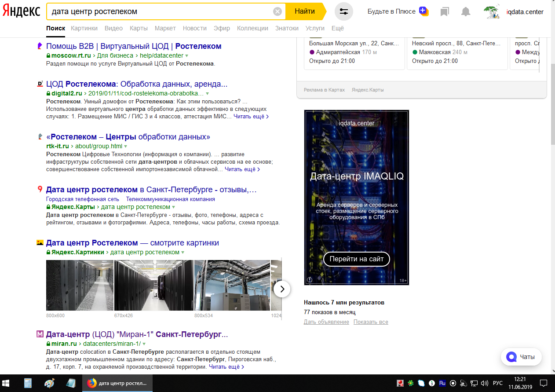Click Читать ещё under digital2.ru snippet
Screen dimensions: 555x392
(x=251, y=117)
